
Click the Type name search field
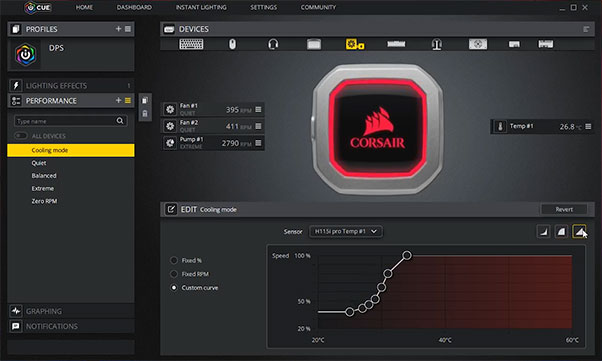tap(65, 121)
